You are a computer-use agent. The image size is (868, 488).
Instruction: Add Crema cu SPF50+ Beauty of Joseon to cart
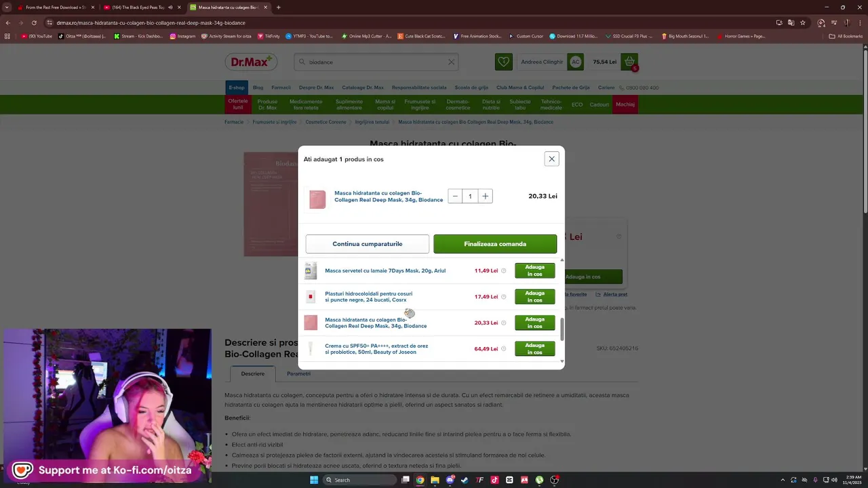pos(534,349)
